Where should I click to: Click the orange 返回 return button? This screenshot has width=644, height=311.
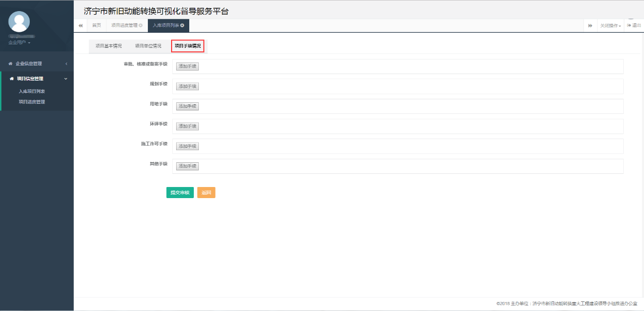click(x=206, y=193)
